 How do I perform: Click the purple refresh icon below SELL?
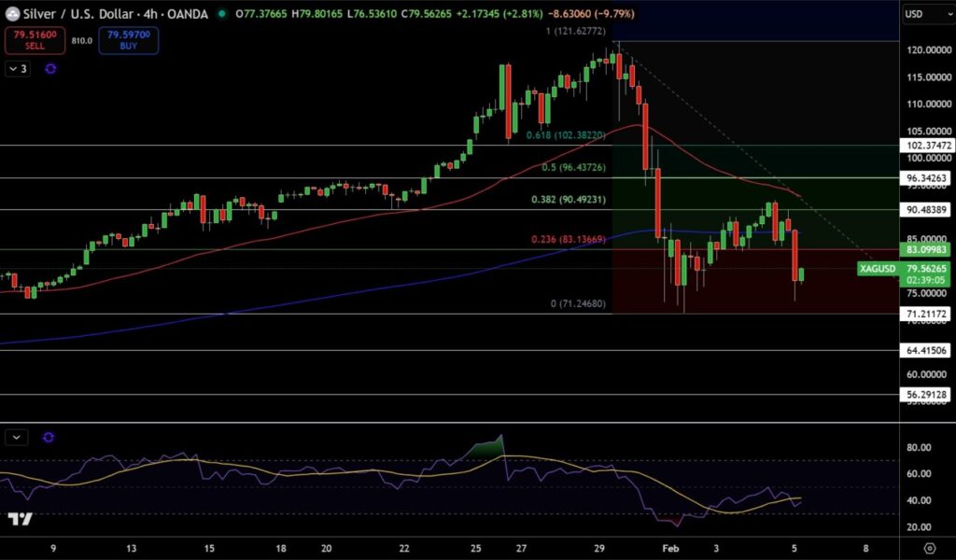pyautogui.click(x=49, y=68)
